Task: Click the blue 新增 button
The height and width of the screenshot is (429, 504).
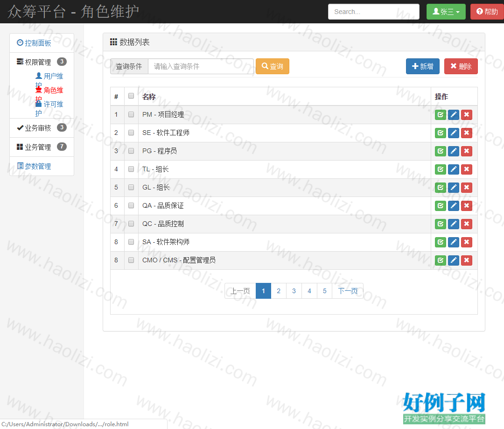Action: pyautogui.click(x=423, y=66)
